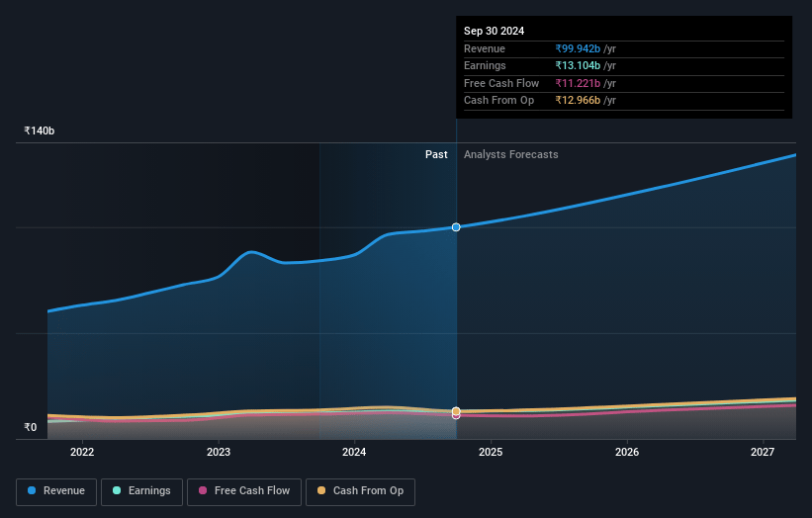Toggle the Revenue legend button
The width and height of the screenshot is (812, 518).
[56, 491]
